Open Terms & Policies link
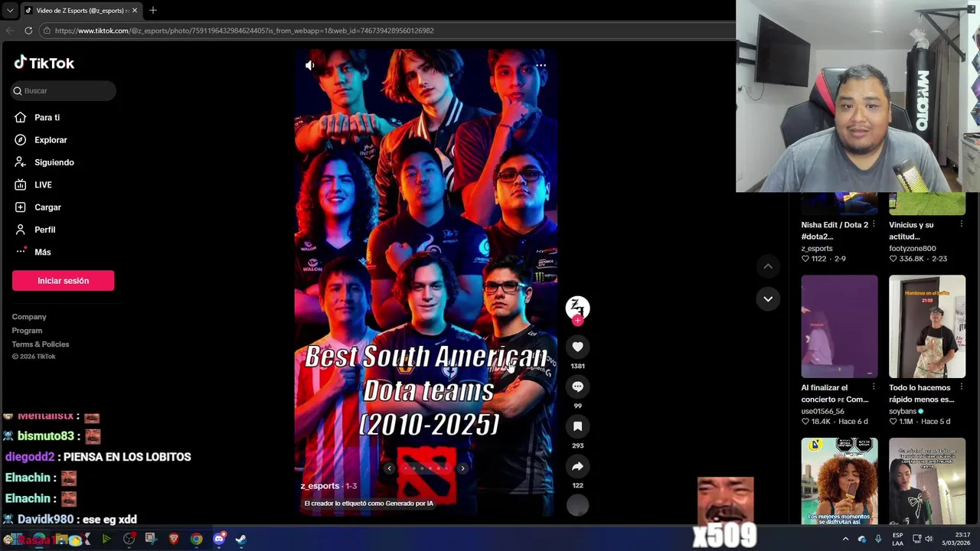980x551 pixels. (x=41, y=344)
